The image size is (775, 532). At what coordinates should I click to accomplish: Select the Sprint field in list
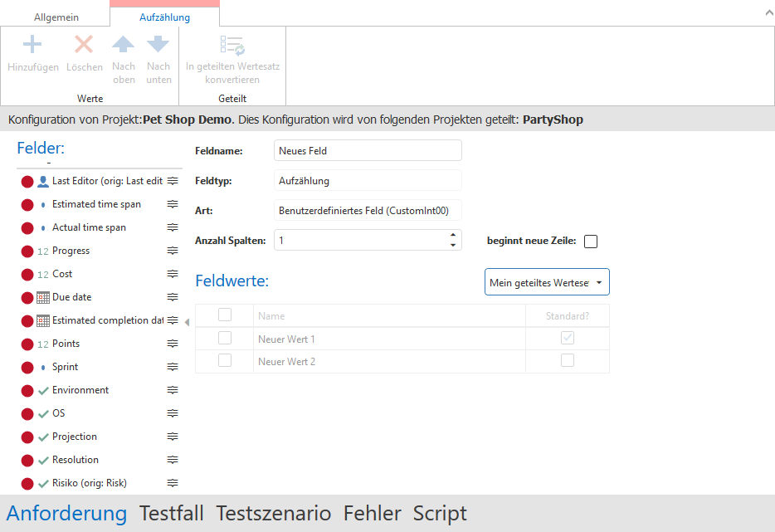(x=65, y=367)
